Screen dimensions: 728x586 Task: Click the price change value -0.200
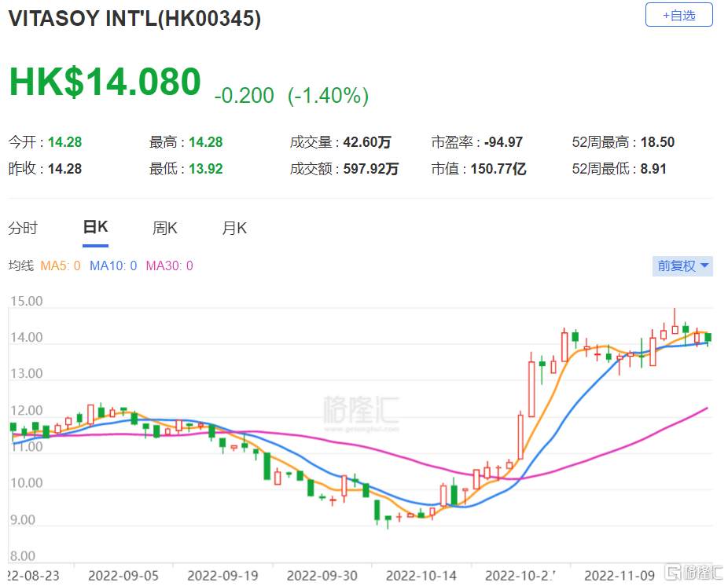245,96
